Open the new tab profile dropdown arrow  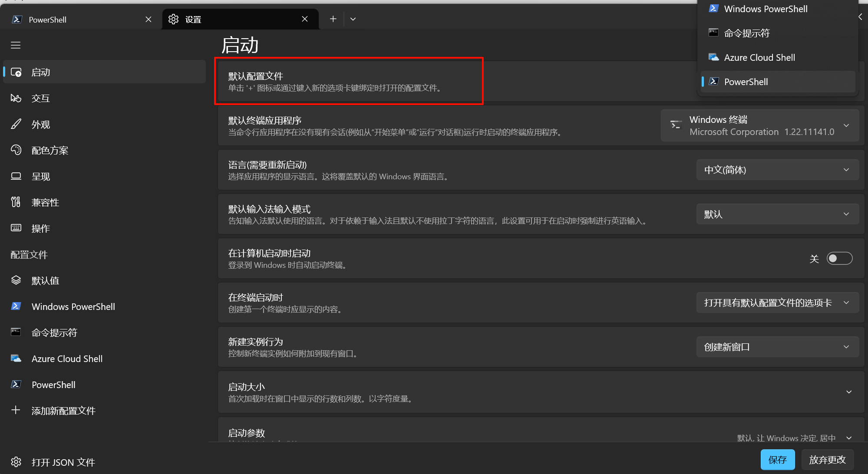coord(353,19)
